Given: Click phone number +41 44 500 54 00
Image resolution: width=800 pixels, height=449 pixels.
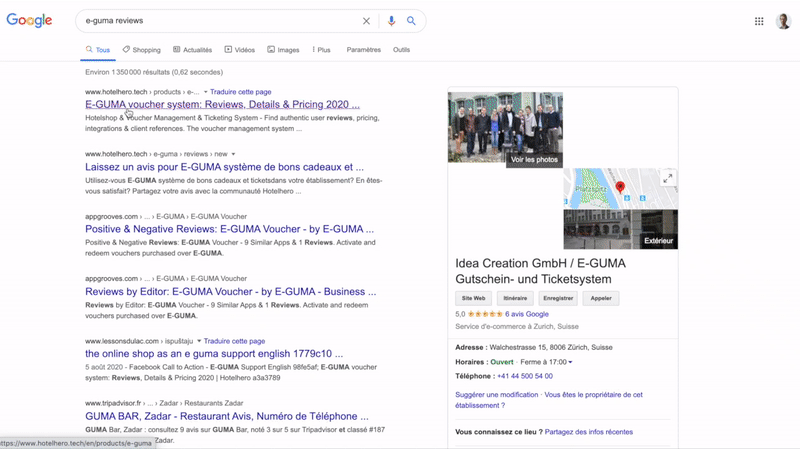Looking at the screenshot, I should point(524,376).
